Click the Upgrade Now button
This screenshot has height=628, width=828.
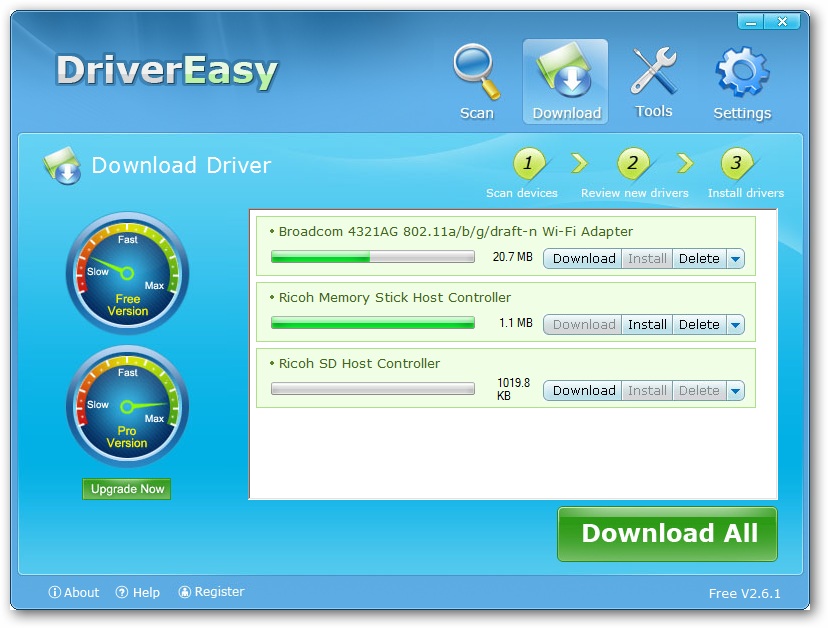pyautogui.click(x=127, y=489)
